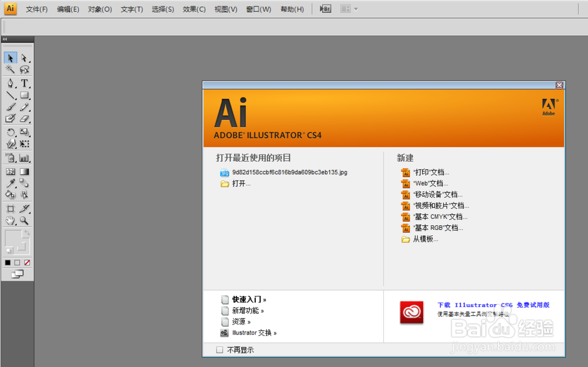Choose the Magic Wand tool
The width and height of the screenshot is (588, 367).
point(11,69)
